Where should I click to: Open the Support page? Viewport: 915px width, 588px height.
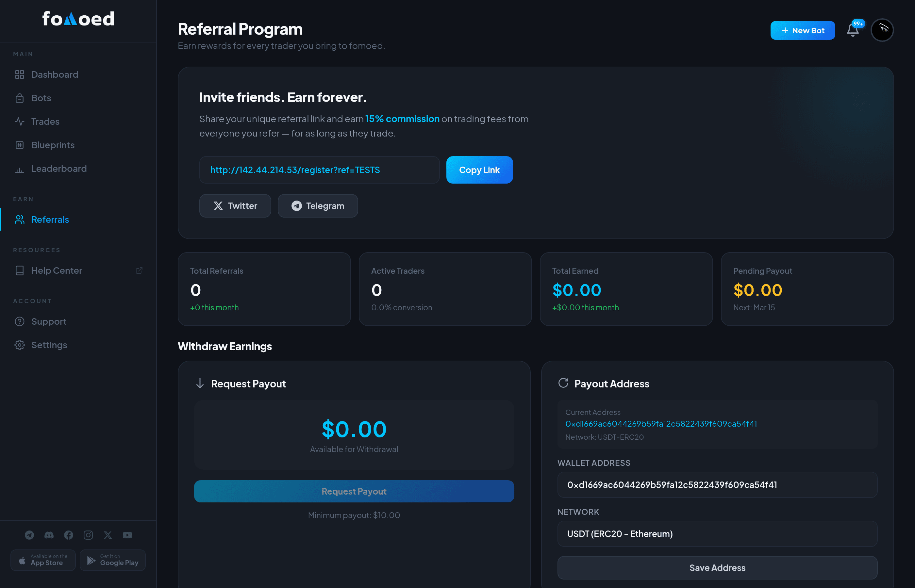pos(78,321)
